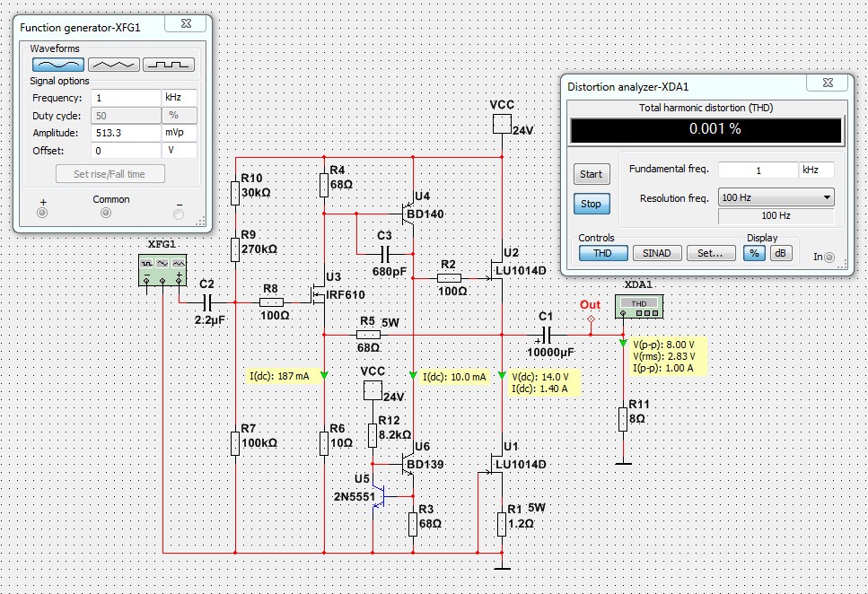868x594 pixels.
Task: Select the 2N5551 transistor U5
Action: click(x=379, y=496)
